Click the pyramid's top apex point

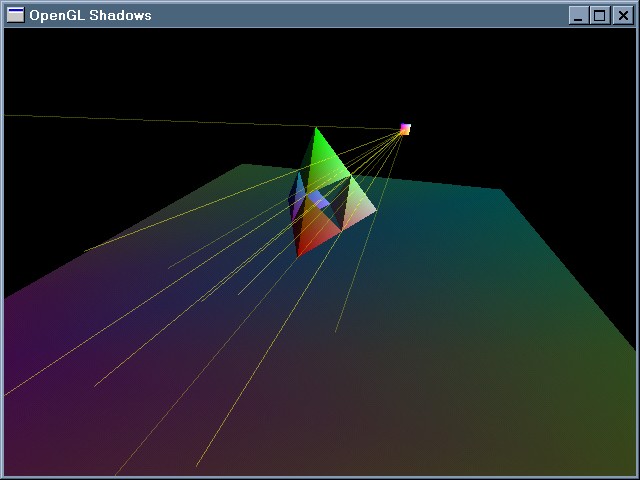[317, 128]
